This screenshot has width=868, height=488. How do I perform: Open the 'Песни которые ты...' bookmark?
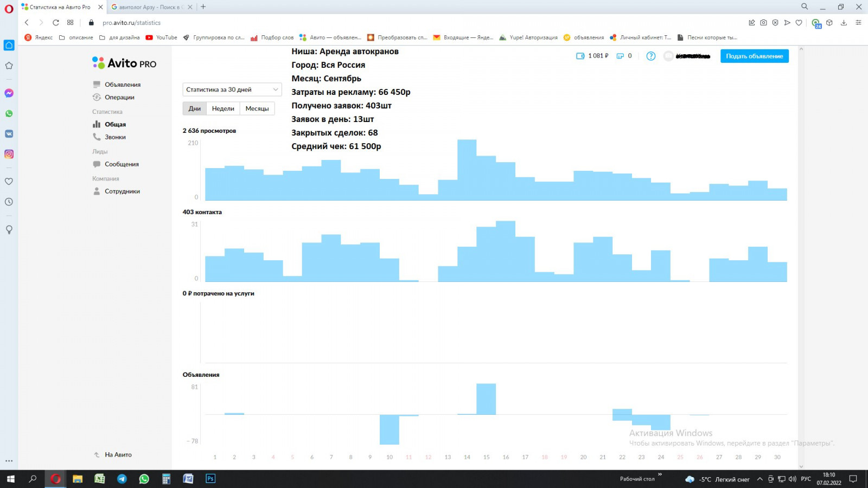(707, 37)
